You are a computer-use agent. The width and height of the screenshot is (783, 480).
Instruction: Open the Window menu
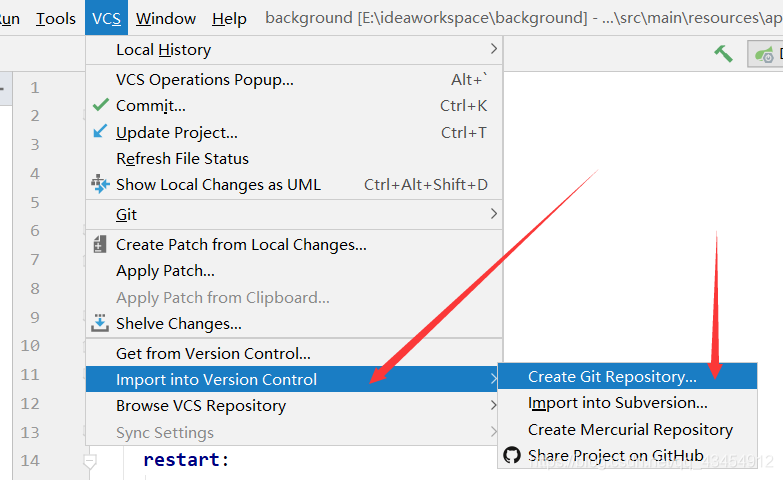(x=166, y=18)
